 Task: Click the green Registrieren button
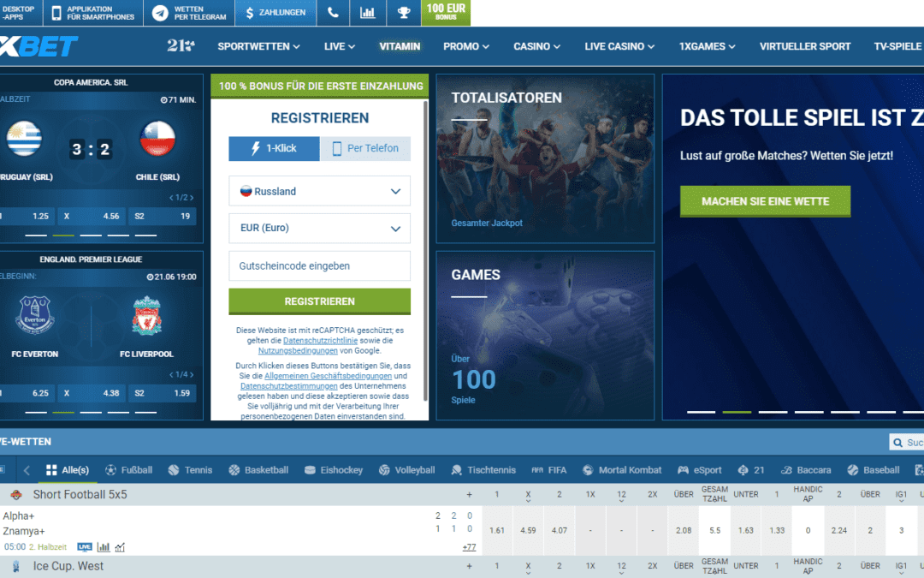pos(319,301)
